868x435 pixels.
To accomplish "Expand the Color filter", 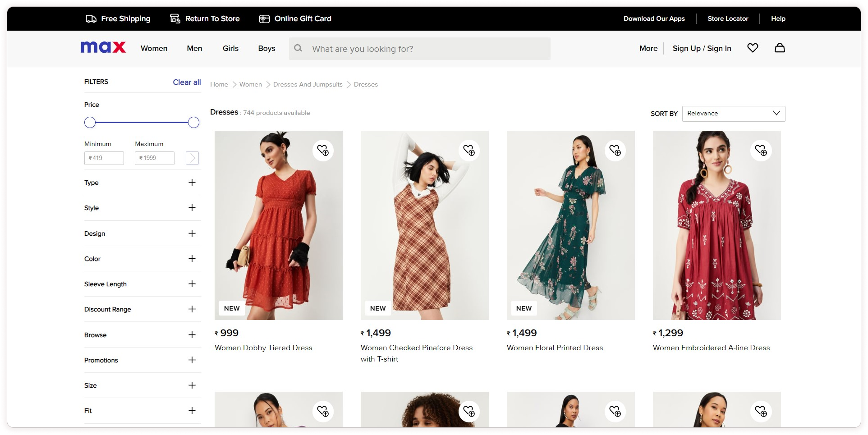I will tap(192, 258).
